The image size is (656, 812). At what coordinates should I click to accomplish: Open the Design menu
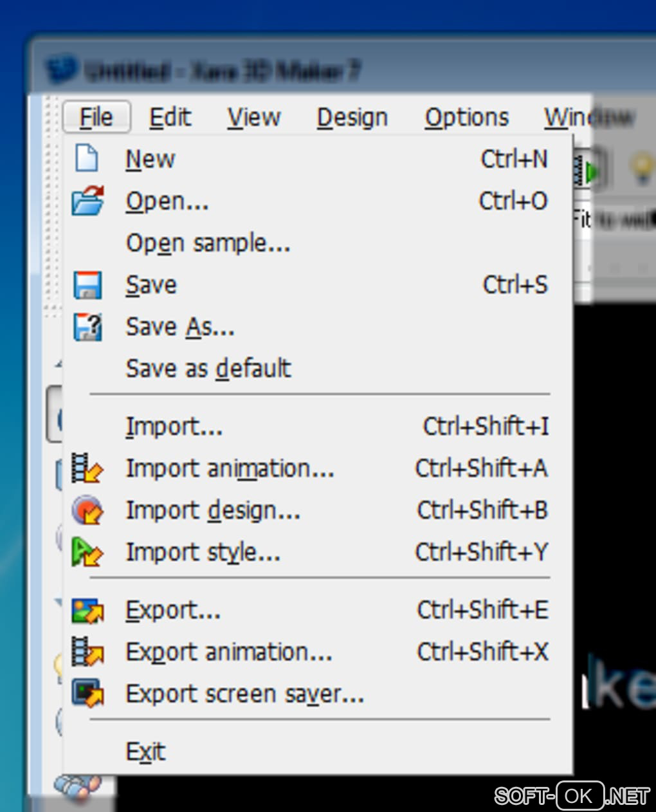[x=352, y=118]
